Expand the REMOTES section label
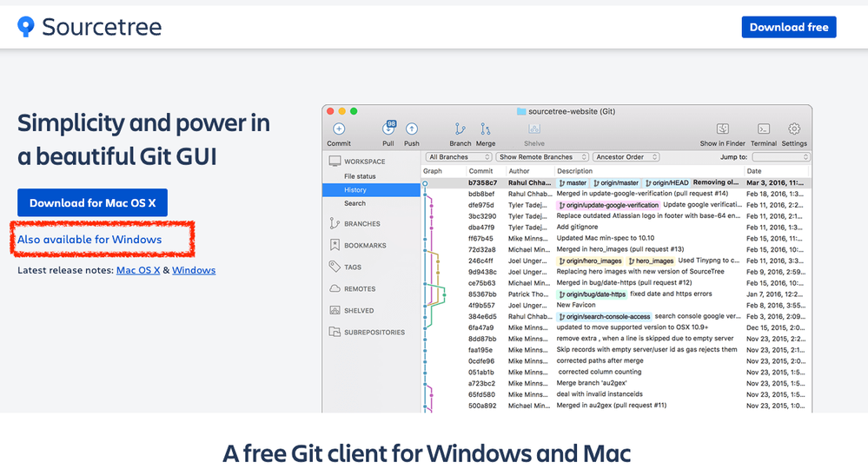 (x=360, y=289)
